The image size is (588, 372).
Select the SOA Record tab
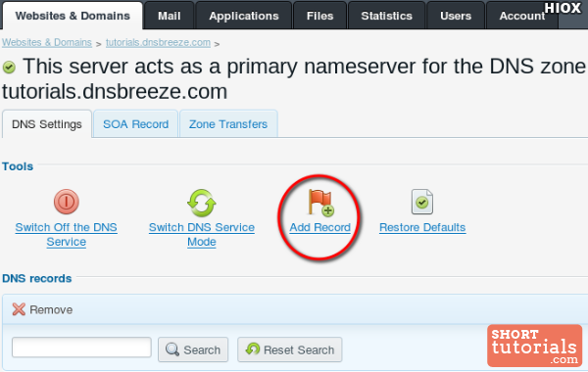[136, 124]
